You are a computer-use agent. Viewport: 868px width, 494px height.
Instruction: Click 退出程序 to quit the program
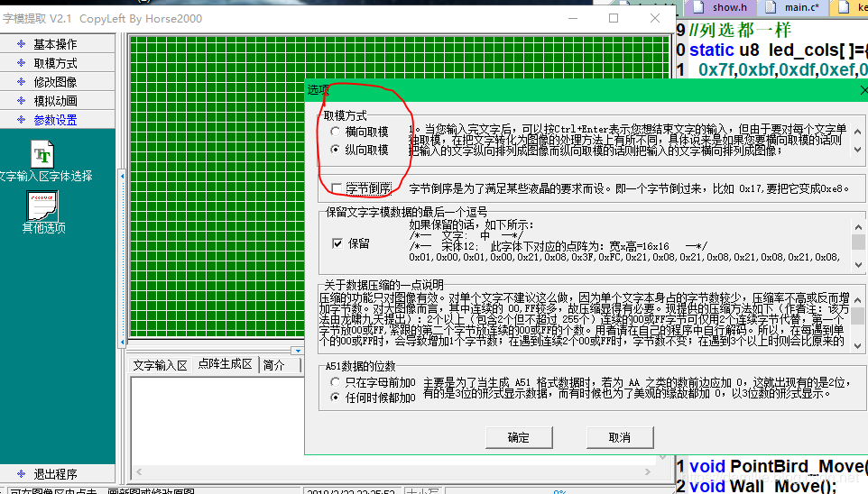[58, 474]
